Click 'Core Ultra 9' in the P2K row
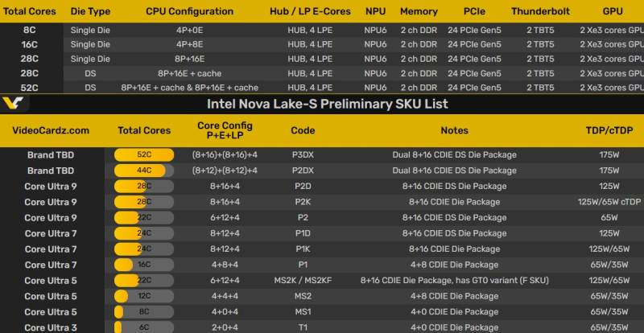This screenshot has width=644, height=333. [51, 202]
